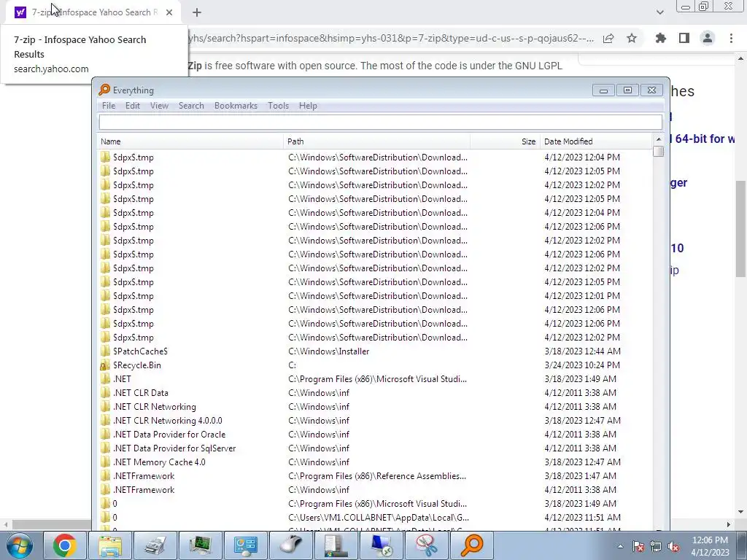Switch to Google Chrome on the taskbar
747x560 pixels.
point(65,545)
